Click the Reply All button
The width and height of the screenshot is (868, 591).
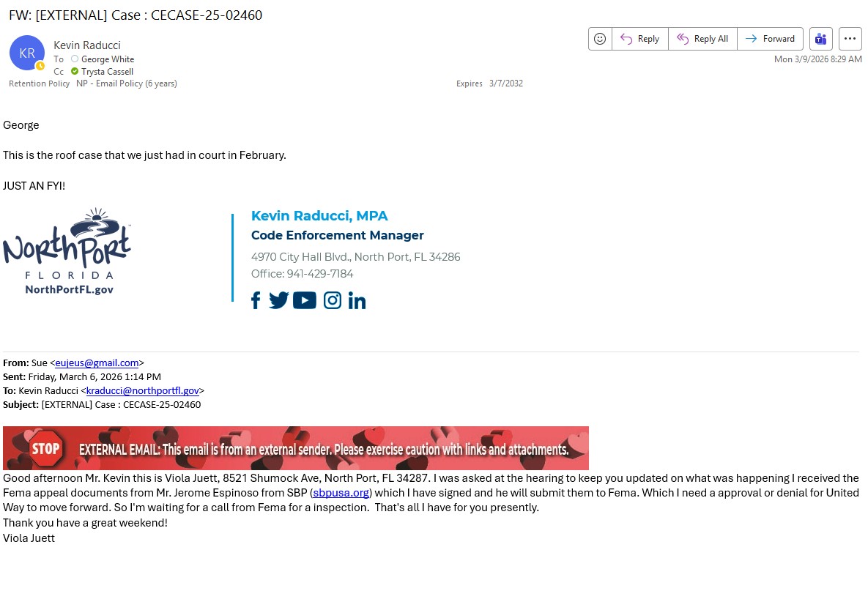coord(702,39)
